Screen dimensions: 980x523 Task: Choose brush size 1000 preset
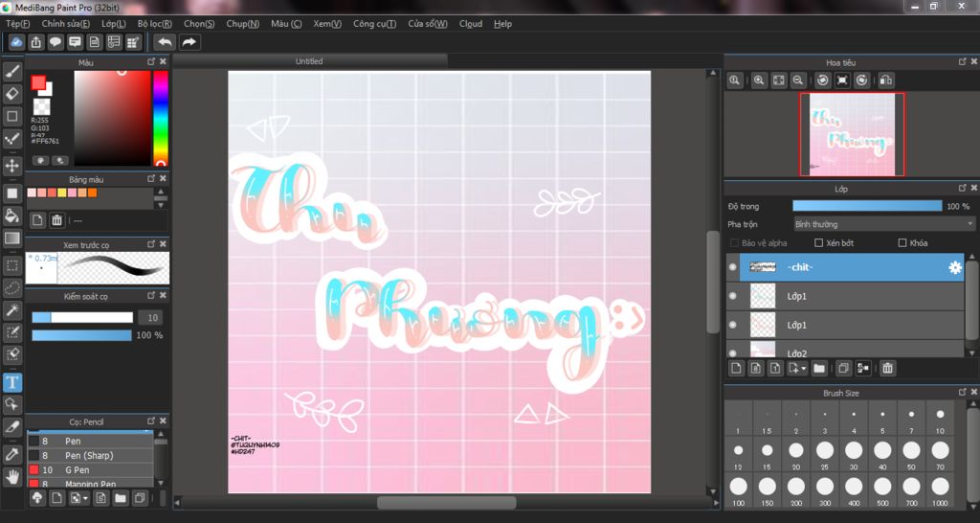coord(940,489)
